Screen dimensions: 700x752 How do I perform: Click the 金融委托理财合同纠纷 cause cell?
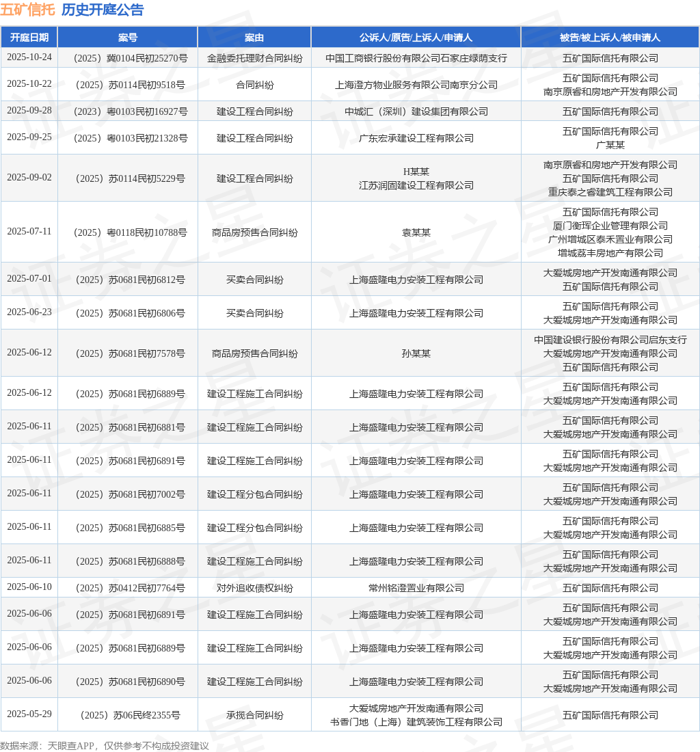254,59
